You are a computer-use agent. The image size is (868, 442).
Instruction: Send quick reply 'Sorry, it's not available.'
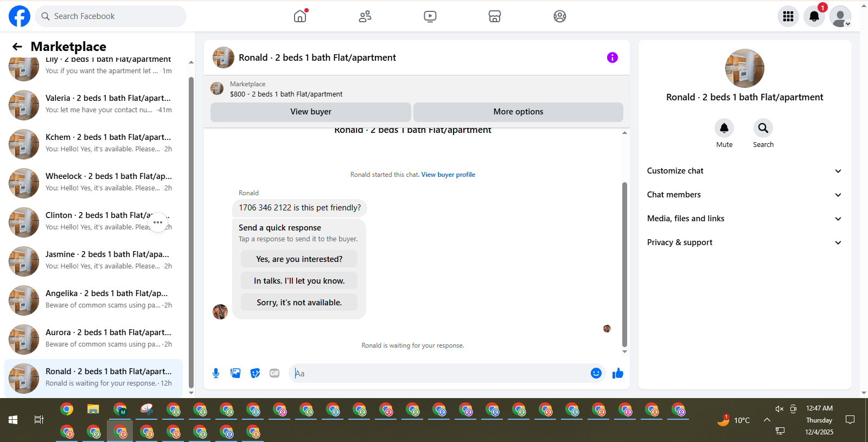(x=299, y=303)
